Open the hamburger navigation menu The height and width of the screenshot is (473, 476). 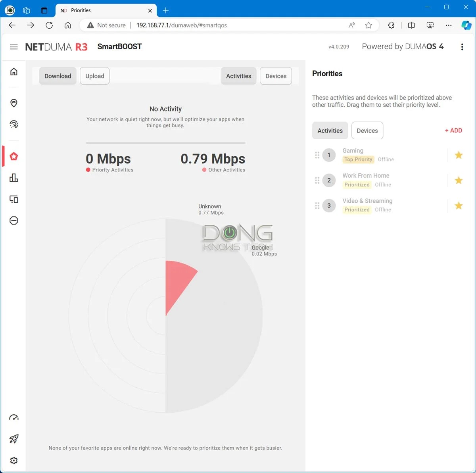pos(14,47)
